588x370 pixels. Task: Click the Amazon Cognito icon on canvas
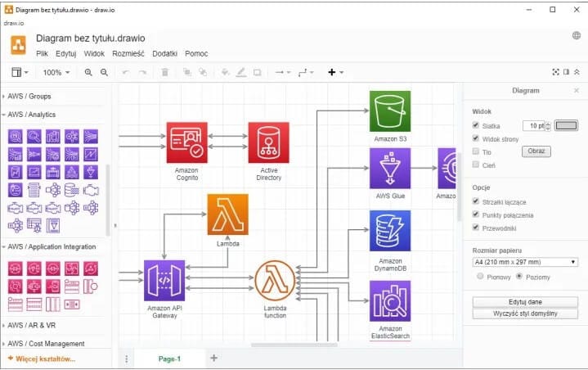click(186, 142)
